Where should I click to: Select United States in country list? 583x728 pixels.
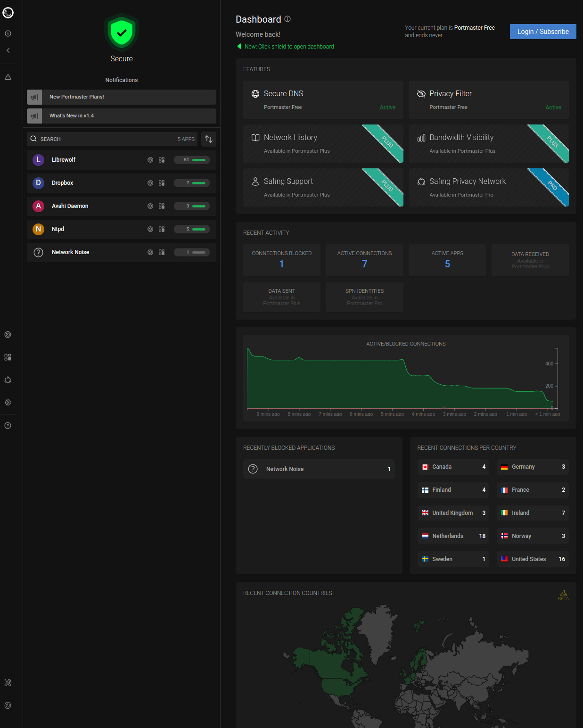[x=533, y=559]
